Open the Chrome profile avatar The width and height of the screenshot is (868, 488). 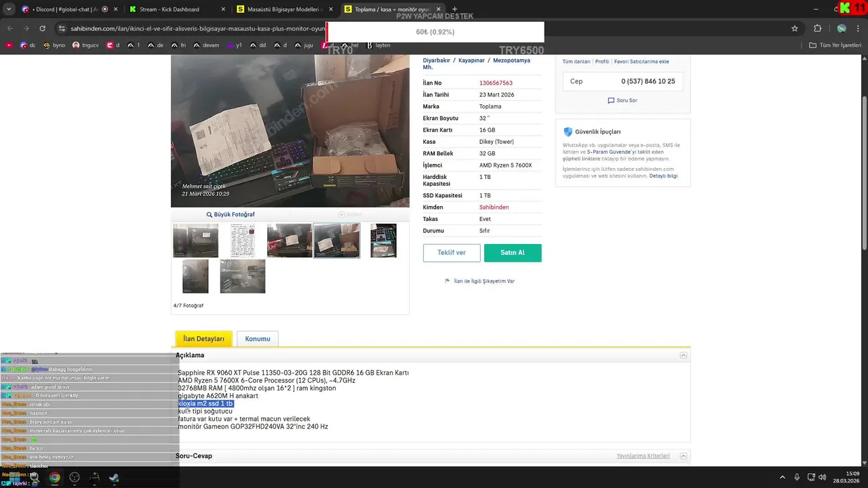(842, 28)
